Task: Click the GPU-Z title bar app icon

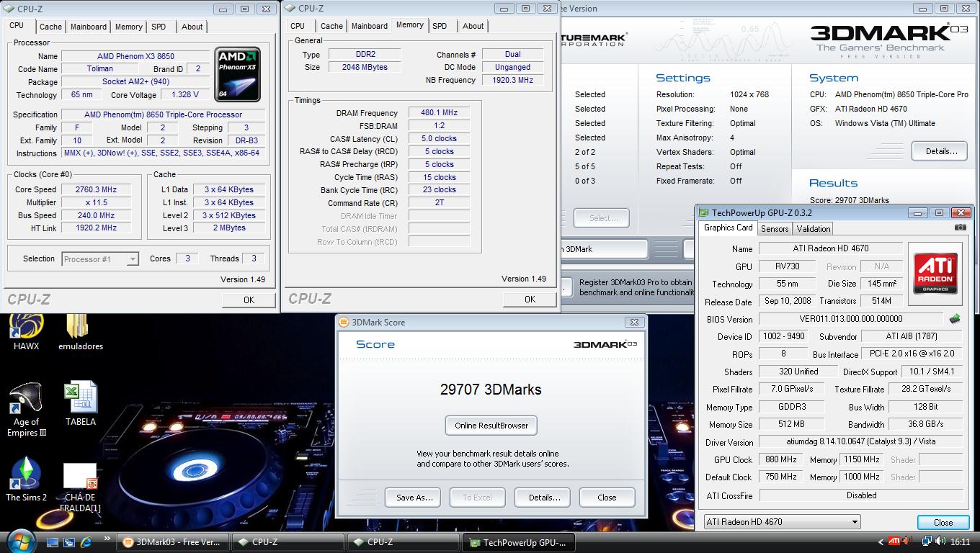Action: point(703,212)
